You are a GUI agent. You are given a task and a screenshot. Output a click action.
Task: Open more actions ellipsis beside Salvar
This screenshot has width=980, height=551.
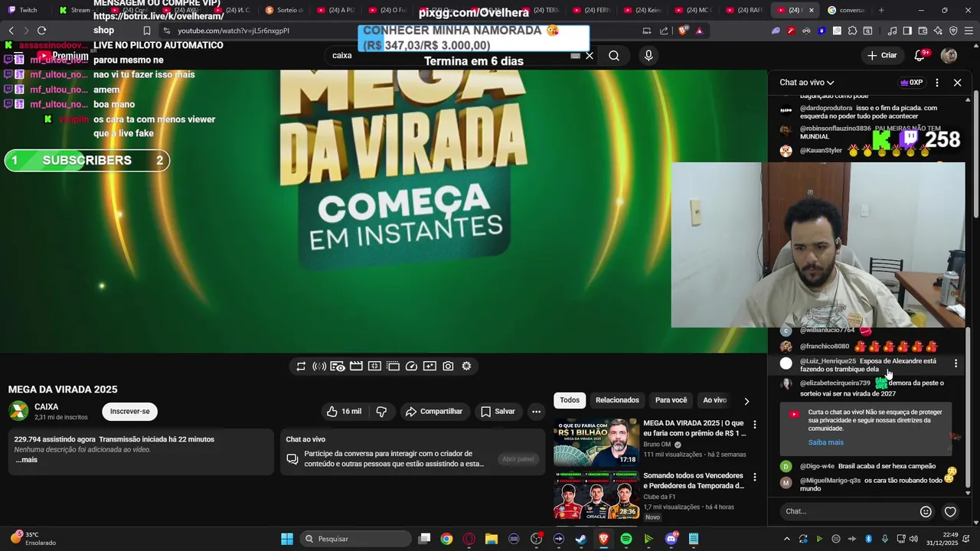536,412
